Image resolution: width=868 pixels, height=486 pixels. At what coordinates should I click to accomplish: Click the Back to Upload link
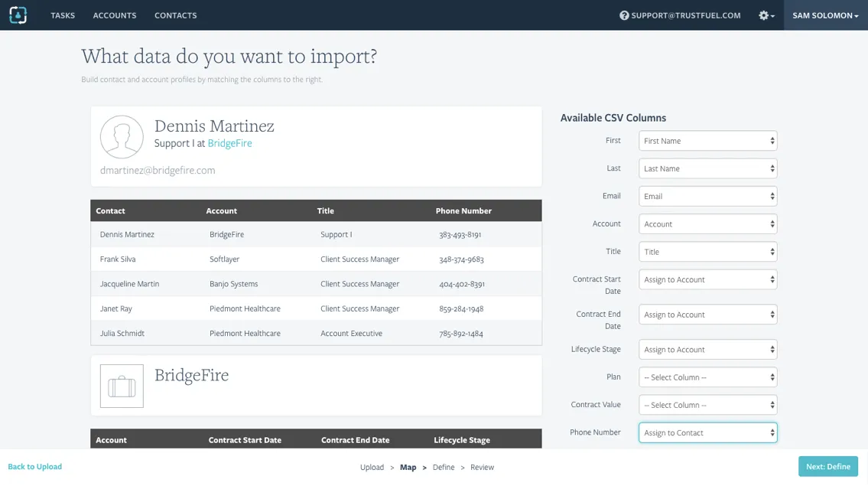34,466
